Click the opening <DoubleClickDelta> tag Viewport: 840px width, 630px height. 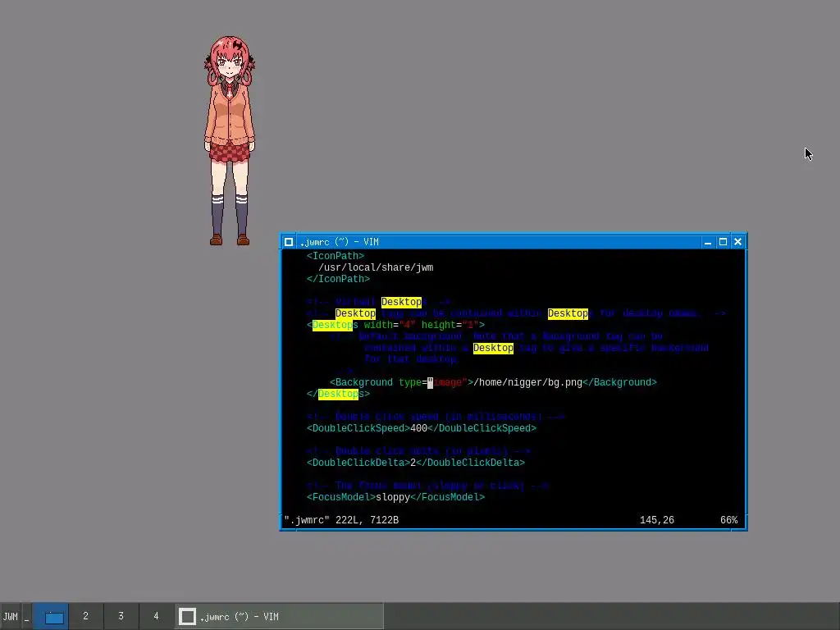358,463
